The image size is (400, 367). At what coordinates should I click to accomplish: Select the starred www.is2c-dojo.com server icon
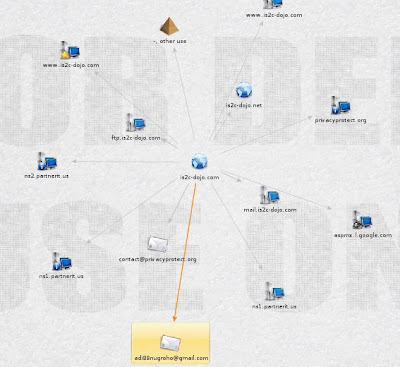pyautogui.click(x=70, y=50)
